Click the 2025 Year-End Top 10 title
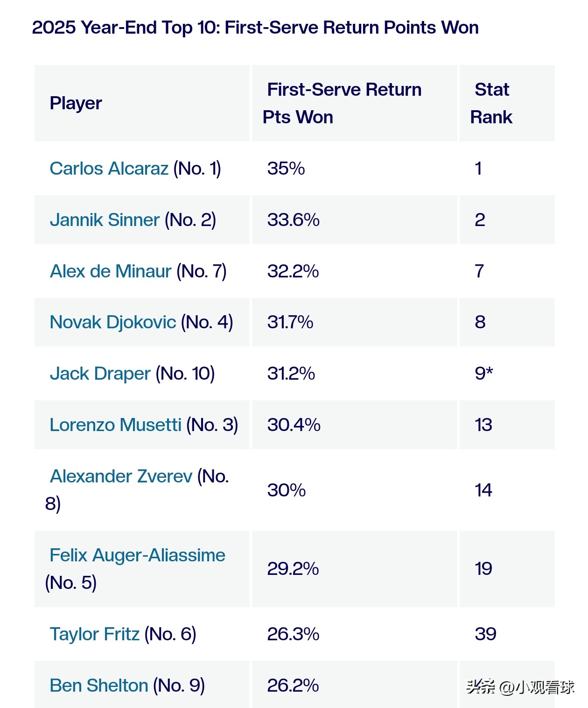Screen dimensions: 588x708 255,28
